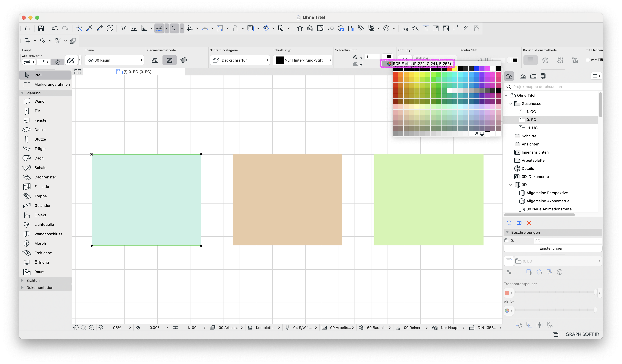This screenshot has height=364, width=622.
Task: Collapse the Geschosse tree node
Action: coord(511,104)
